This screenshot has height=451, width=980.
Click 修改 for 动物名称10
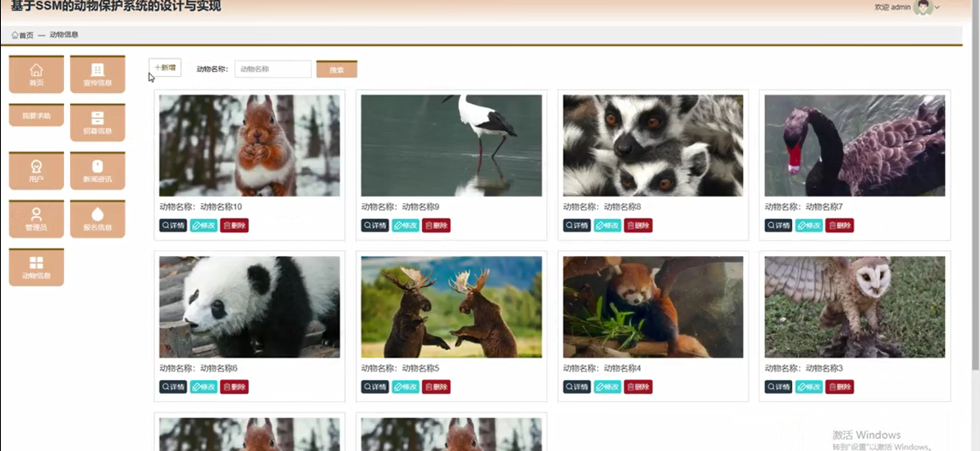(x=203, y=225)
